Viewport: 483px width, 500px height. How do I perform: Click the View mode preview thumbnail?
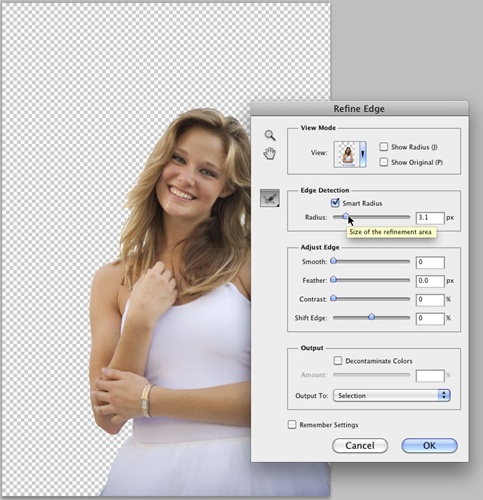pyautogui.click(x=347, y=154)
